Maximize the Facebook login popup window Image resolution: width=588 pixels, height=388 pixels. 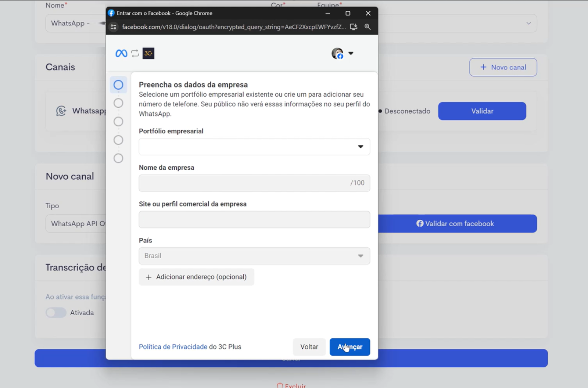(348, 13)
